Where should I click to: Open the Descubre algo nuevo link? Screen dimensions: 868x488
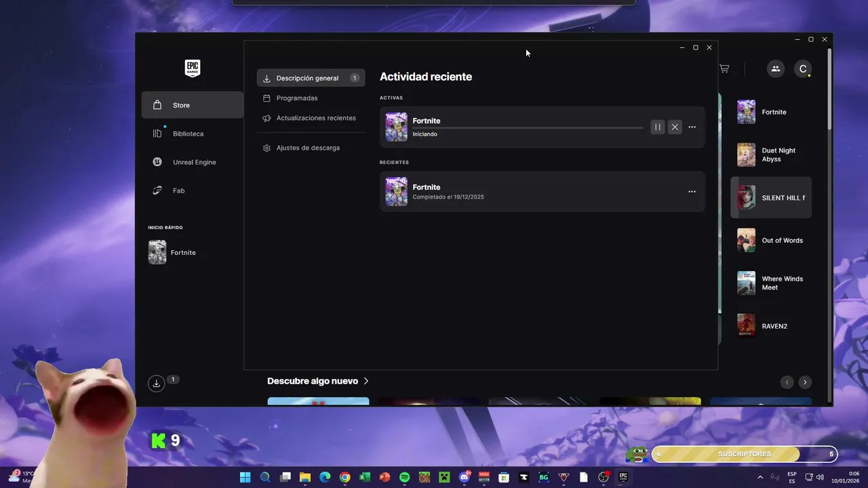(x=318, y=381)
